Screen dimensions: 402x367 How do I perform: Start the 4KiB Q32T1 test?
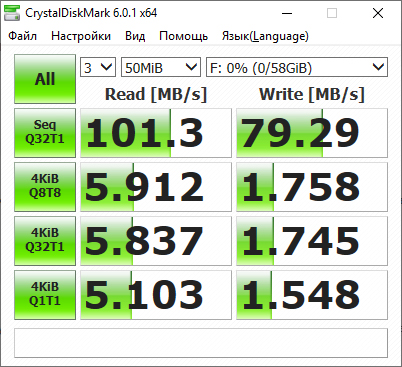click(45, 241)
